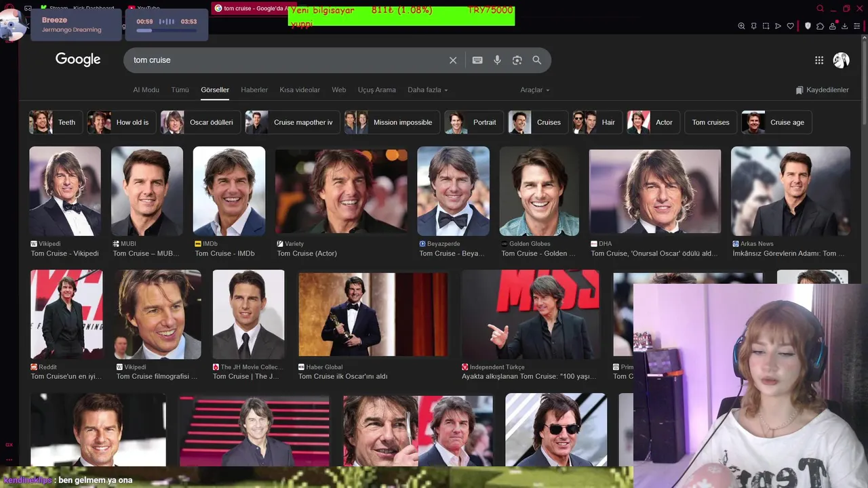Viewport: 868px width, 488px height.
Task: Open Kaydedilenler saved items
Action: [x=822, y=90]
